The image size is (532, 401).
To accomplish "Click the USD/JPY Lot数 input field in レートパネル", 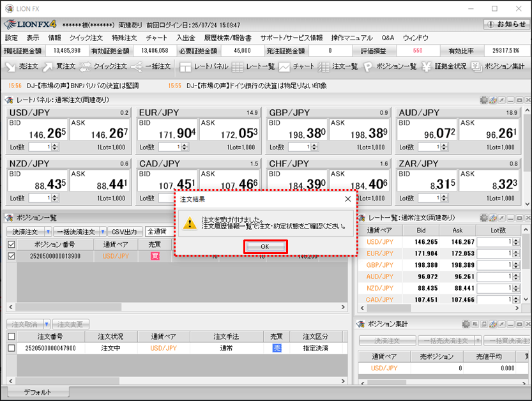I will point(40,147).
